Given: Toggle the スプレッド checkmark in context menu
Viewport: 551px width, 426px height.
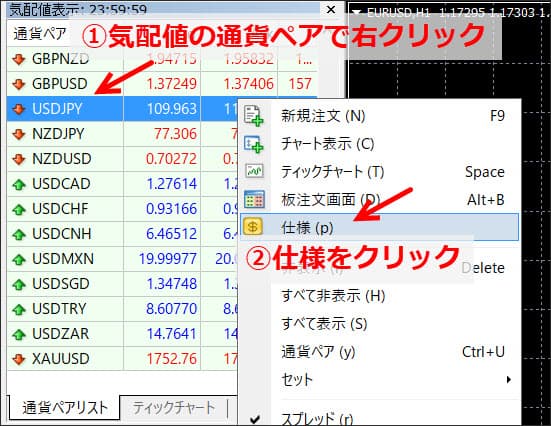Looking at the screenshot, I should coord(255,419).
